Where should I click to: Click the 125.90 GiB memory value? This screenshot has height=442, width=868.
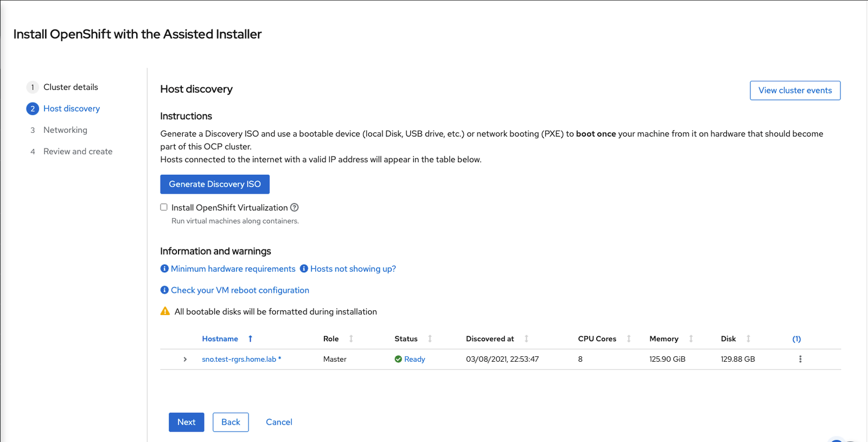click(667, 359)
